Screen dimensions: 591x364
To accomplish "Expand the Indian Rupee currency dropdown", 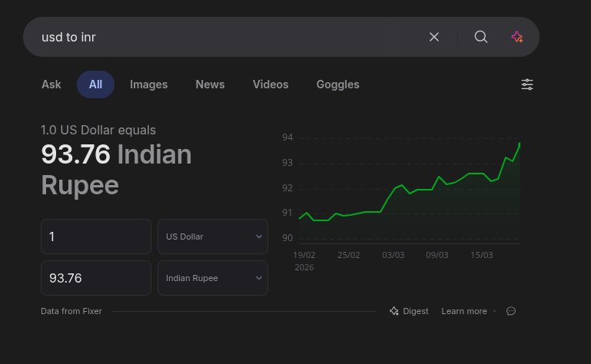I will (x=213, y=278).
